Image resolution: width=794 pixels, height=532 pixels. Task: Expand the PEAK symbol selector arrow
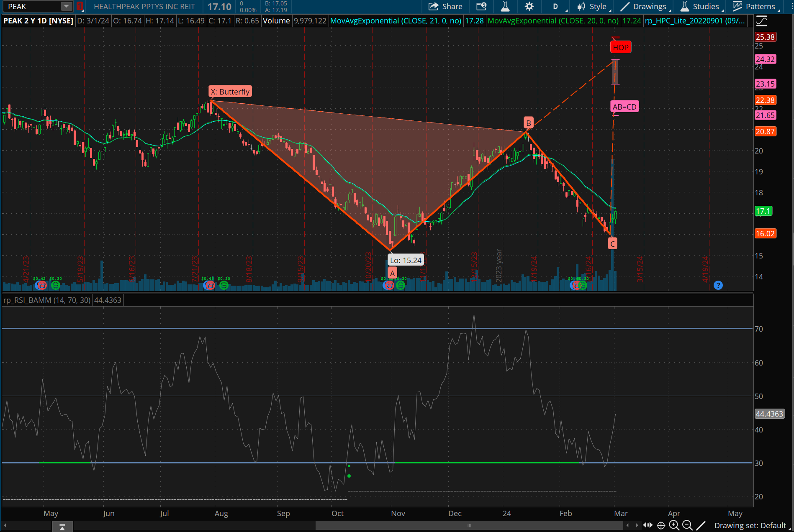pos(66,7)
